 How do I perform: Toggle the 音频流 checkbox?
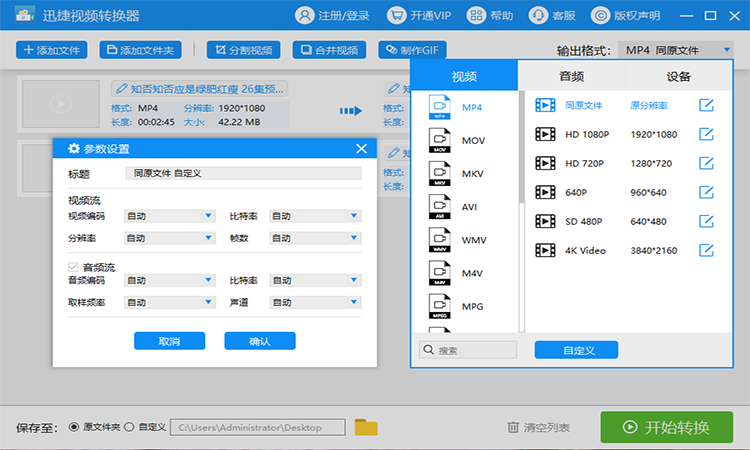73,267
